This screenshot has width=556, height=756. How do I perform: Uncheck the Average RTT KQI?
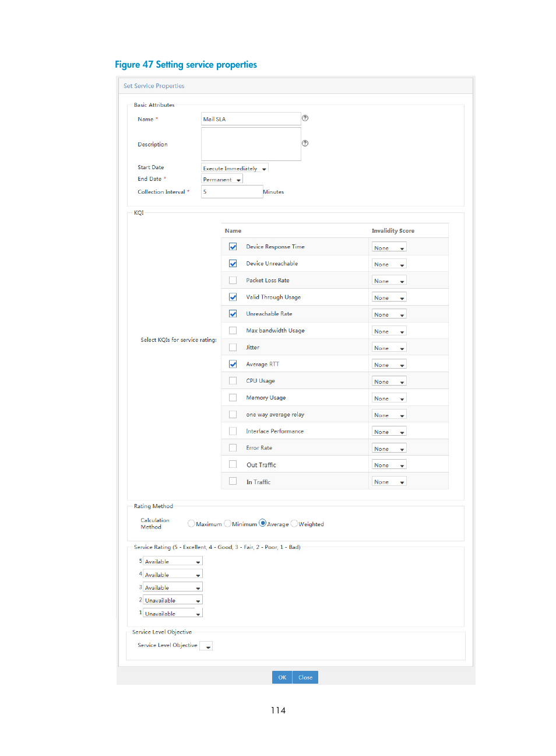(x=233, y=364)
